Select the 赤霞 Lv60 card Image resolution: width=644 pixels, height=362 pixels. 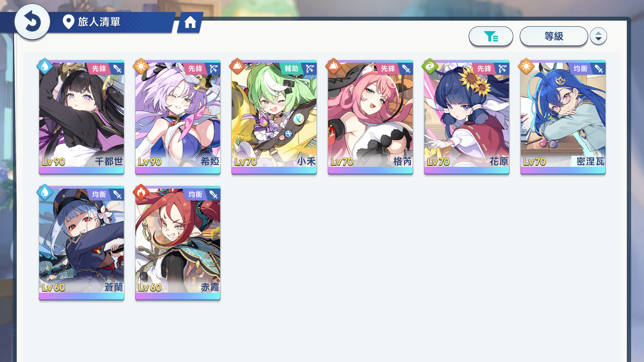pyautogui.click(x=178, y=243)
